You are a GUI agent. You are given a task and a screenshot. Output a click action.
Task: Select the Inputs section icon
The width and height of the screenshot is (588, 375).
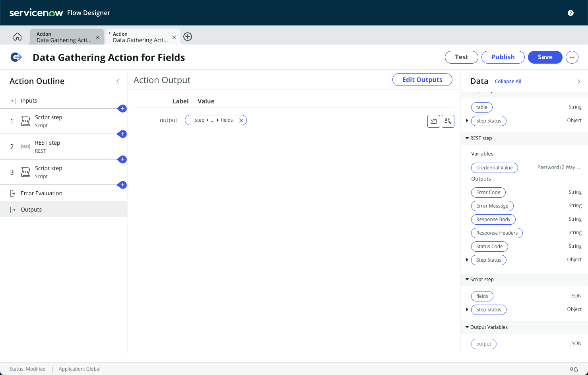click(13, 101)
